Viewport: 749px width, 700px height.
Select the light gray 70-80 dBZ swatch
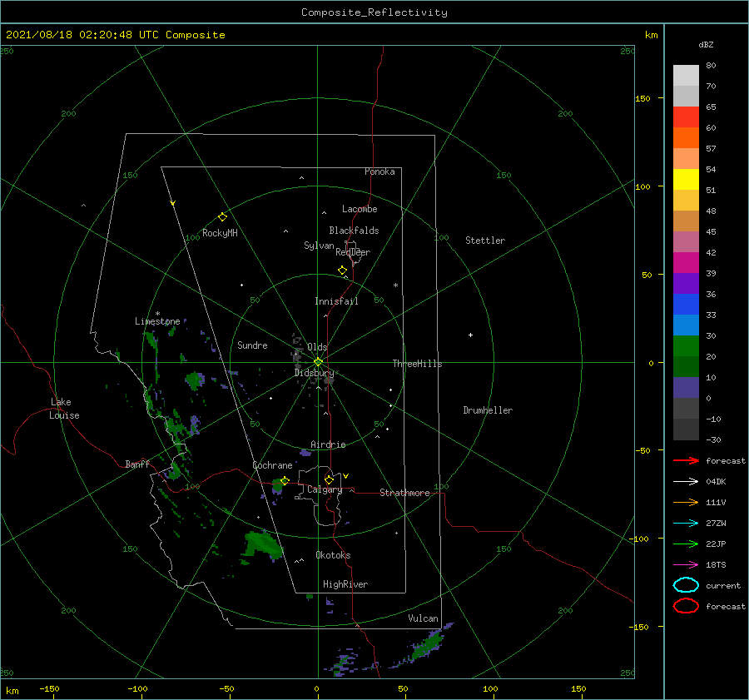click(686, 76)
